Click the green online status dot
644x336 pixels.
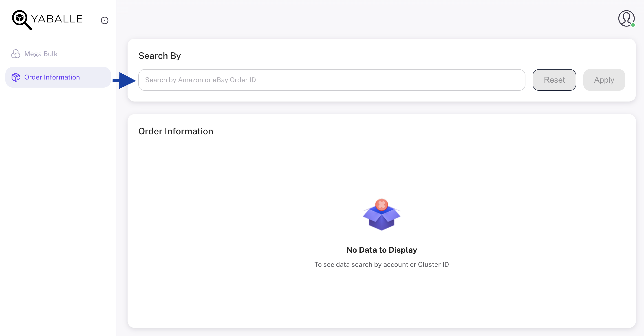[633, 25]
